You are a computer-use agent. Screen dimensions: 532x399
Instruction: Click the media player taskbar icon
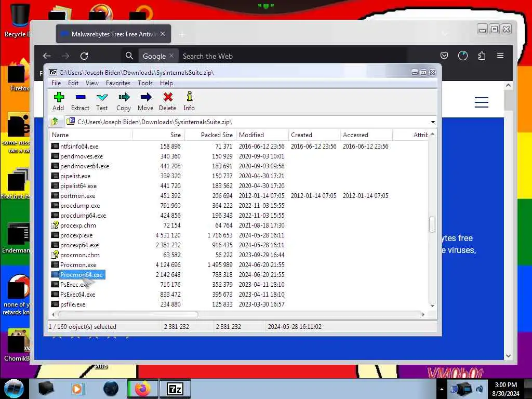[x=77, y=389]
